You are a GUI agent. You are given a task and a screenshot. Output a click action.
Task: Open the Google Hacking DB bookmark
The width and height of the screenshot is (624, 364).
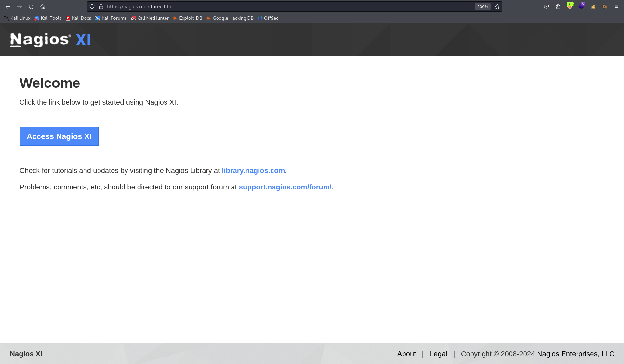[230, 18]
